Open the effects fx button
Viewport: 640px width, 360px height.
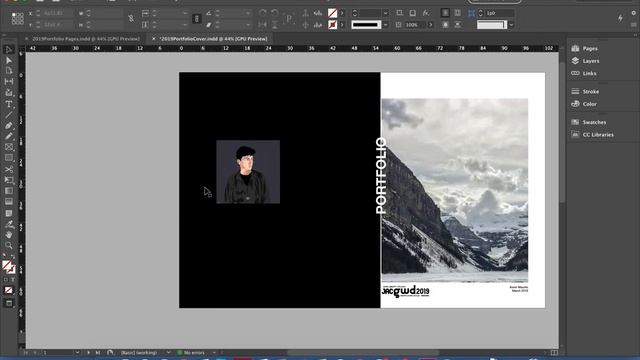(426, 13)
